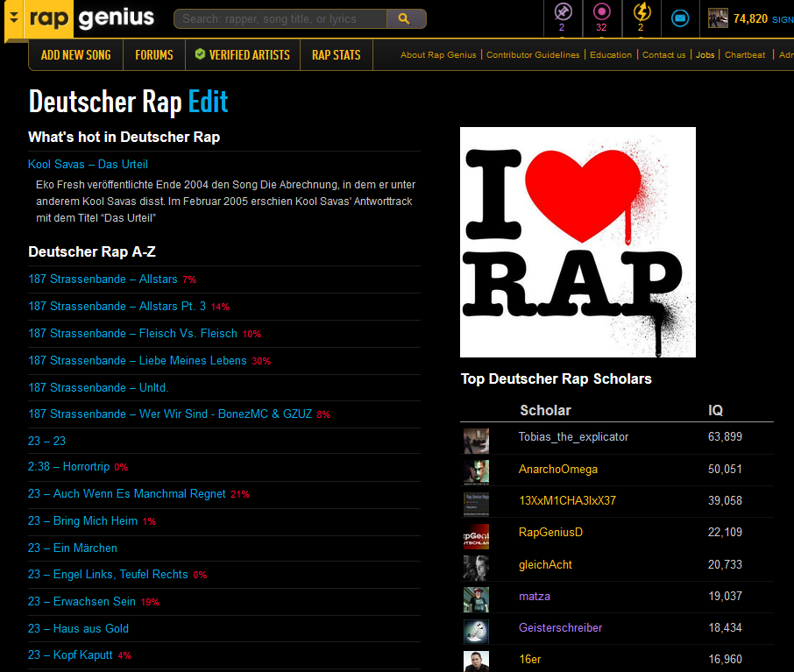Click scholar Tobias_the_explicator

(573, 437)
